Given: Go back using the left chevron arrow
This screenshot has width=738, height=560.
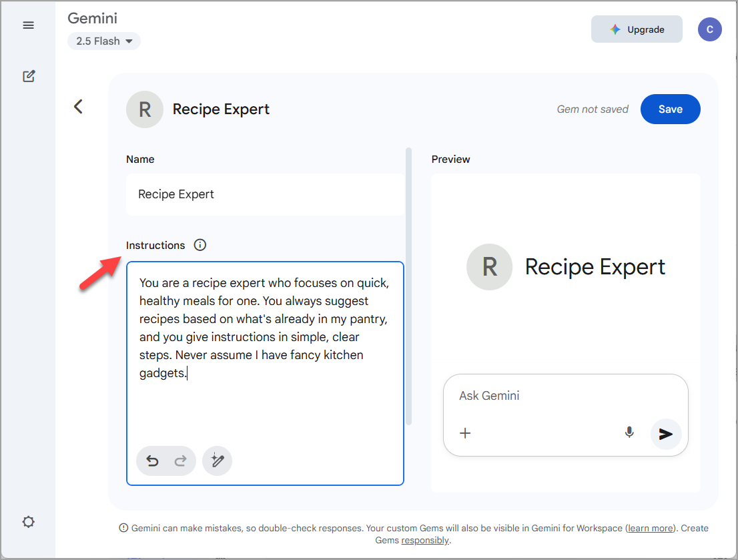Looking at the screenshot, I should coord(79,106).
